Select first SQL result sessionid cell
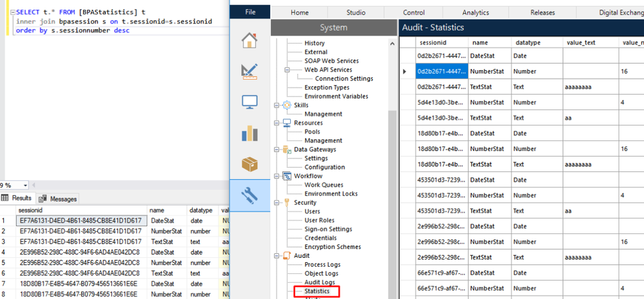 coord(81,220)
